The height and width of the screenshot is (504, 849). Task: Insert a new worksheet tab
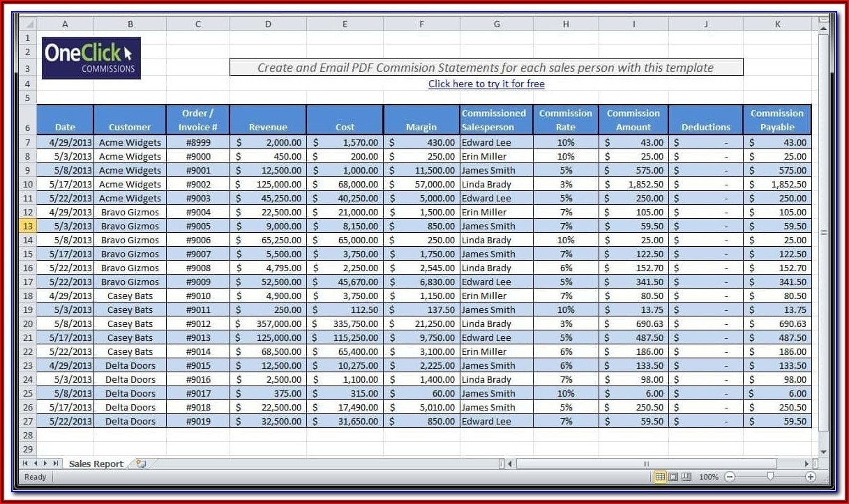141,464
